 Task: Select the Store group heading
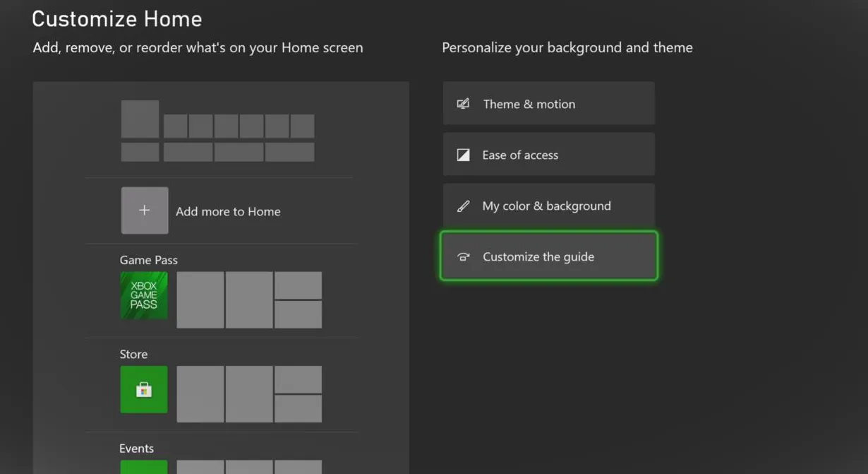click(133, 354)
